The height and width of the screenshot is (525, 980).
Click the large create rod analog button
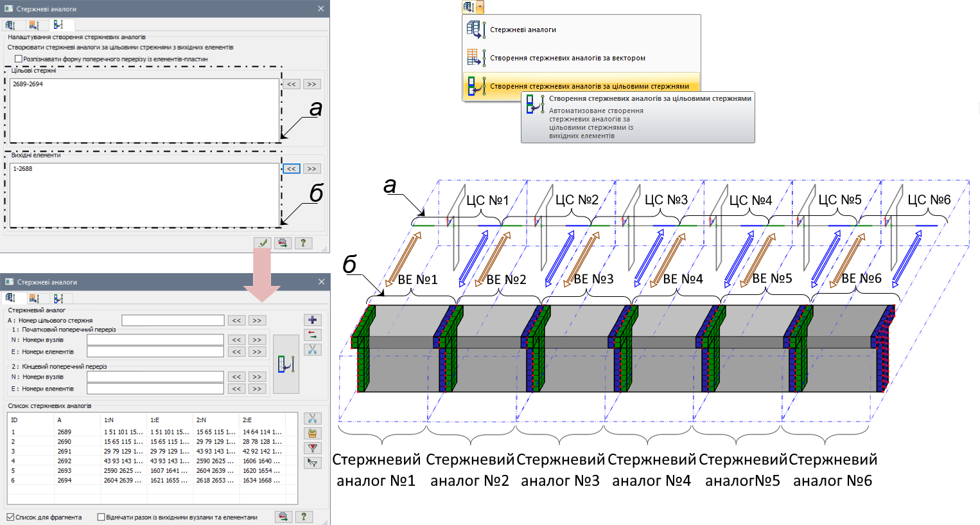286,364
